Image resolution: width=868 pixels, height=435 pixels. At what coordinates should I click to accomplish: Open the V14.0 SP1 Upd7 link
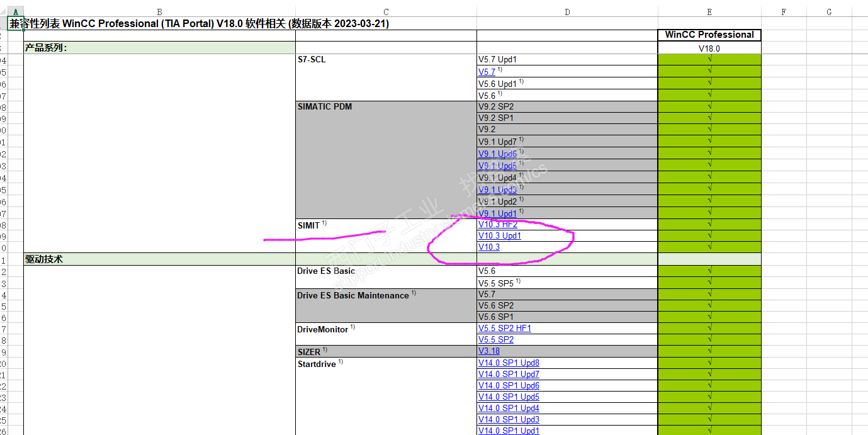click(509, 374)
